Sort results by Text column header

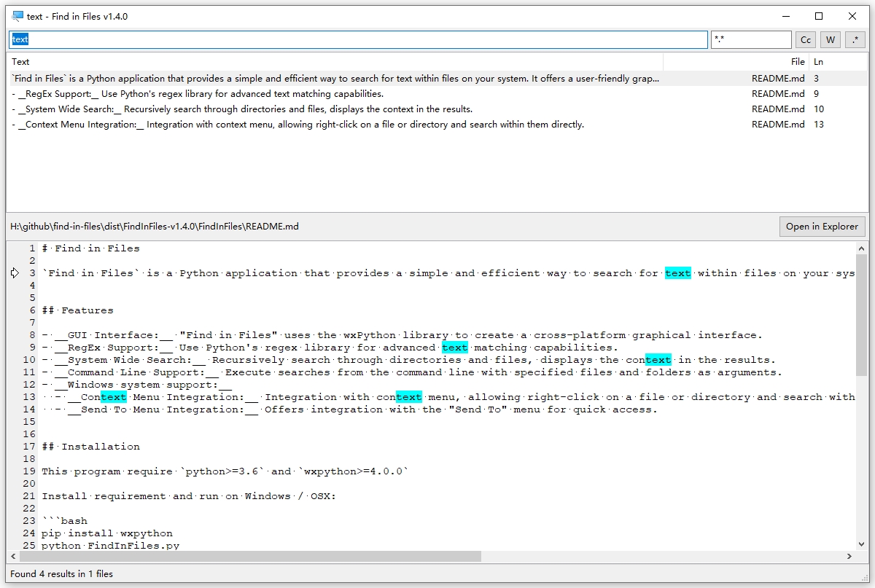335,62
